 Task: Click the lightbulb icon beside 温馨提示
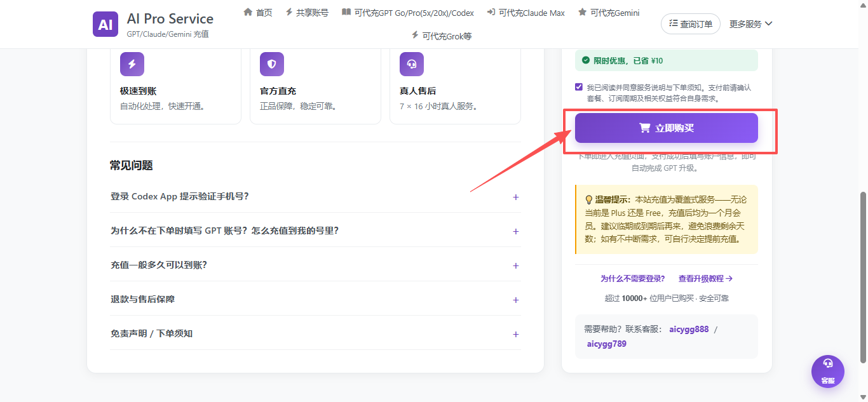point(588,199)
